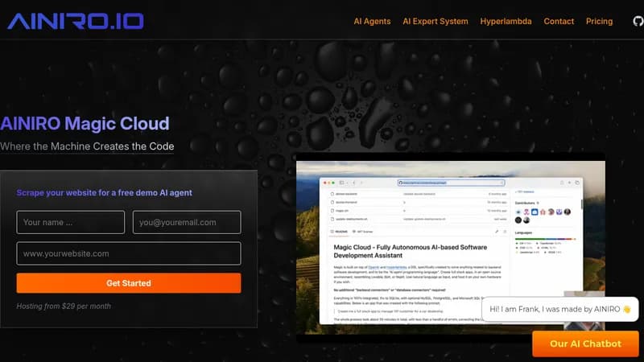View the Pricing page
This screenshot has height=362, width=644.
tap(599, 22)
